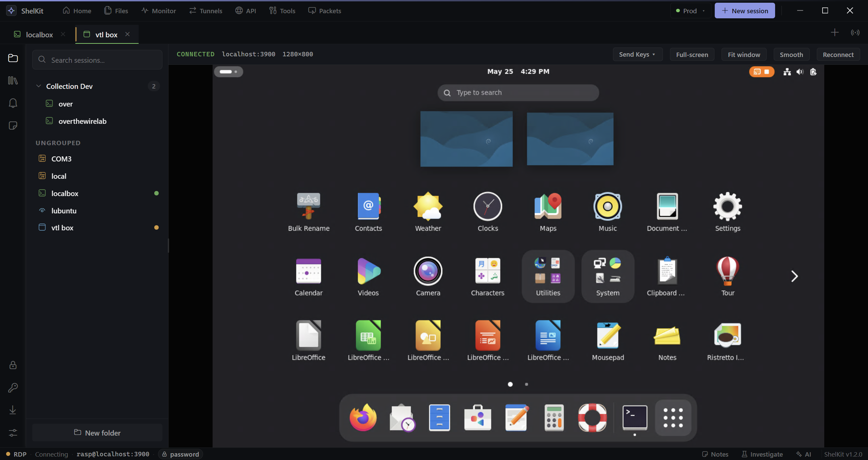Click the New session button
Viewport: 868px width, 460px height.
tap(745, 11)
